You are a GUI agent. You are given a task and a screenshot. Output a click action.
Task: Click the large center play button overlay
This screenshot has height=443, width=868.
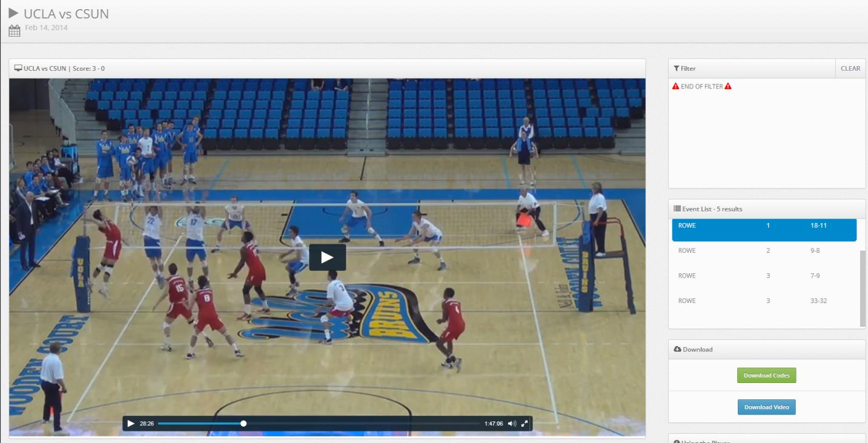[x=327, y=258]
